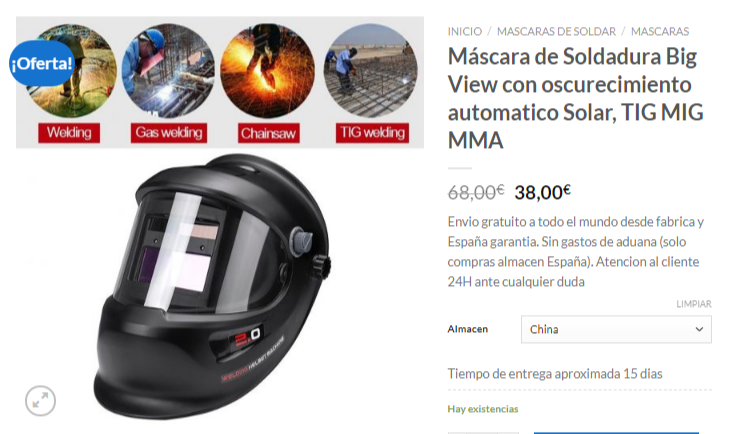Click the blue add-to-cart button at bottom
The image size is (750, 434).
click(616, 433)
